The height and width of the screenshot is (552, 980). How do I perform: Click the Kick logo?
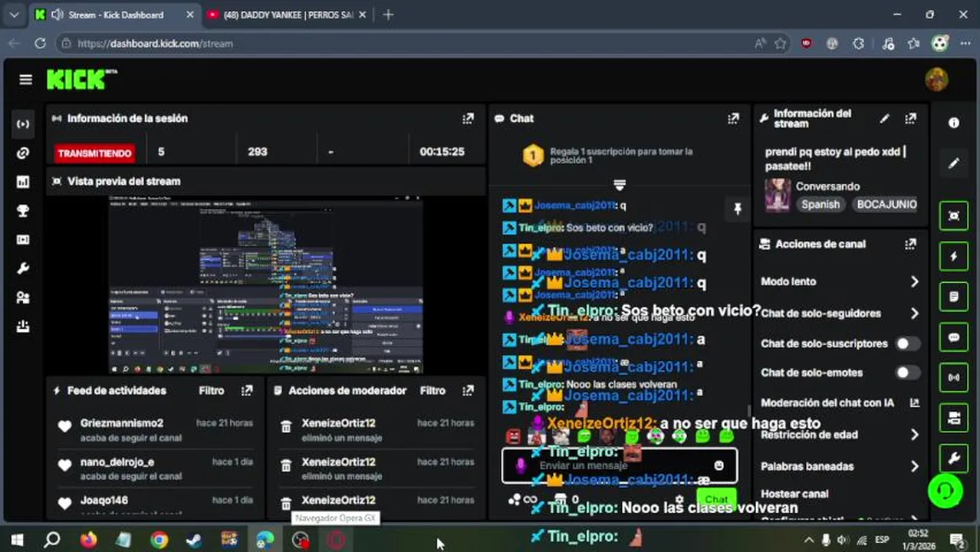pos(81,80)
